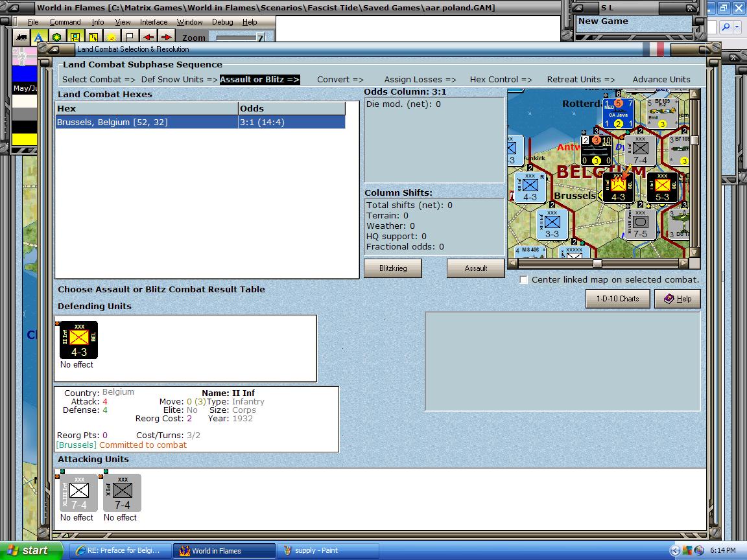Open the Help menu in the menu bar
This screenshot has width=747, height=560.
click(250, 22)
